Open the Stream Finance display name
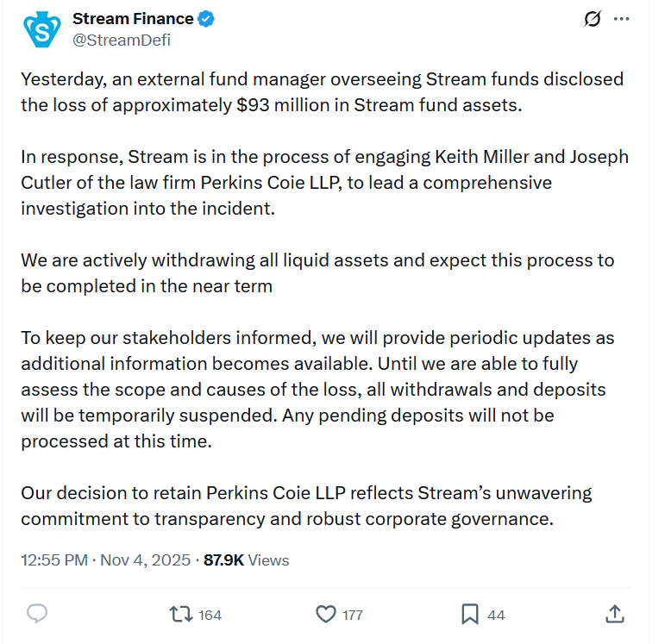 [133, 18]
